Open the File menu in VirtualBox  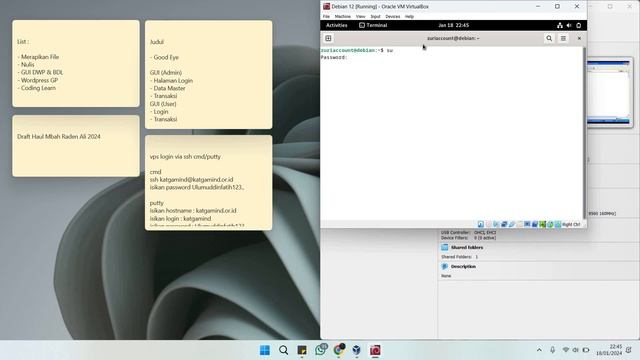326,17
